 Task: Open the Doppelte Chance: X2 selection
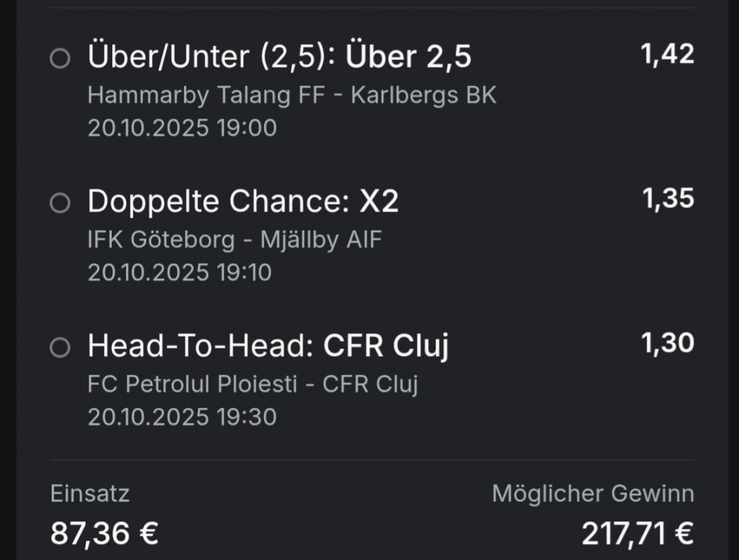(x=243, y=202)
